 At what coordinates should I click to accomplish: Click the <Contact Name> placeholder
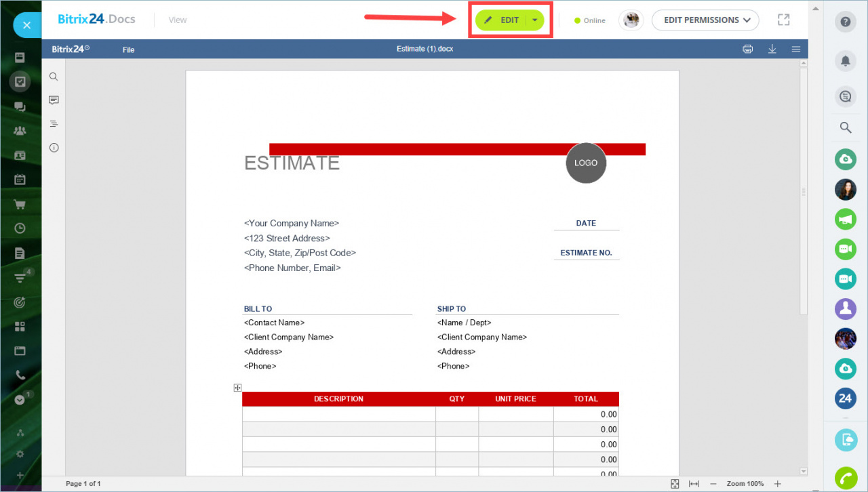coord(274,323)
